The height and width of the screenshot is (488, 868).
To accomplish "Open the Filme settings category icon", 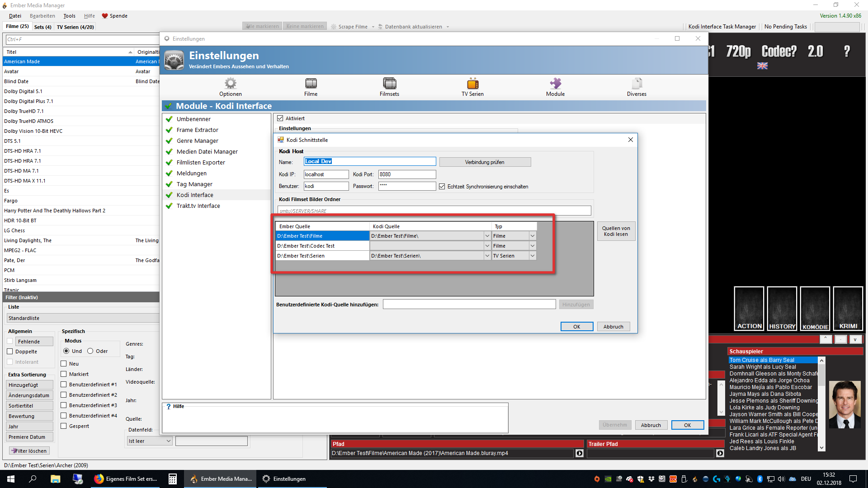I will click(x=311, y=84).
